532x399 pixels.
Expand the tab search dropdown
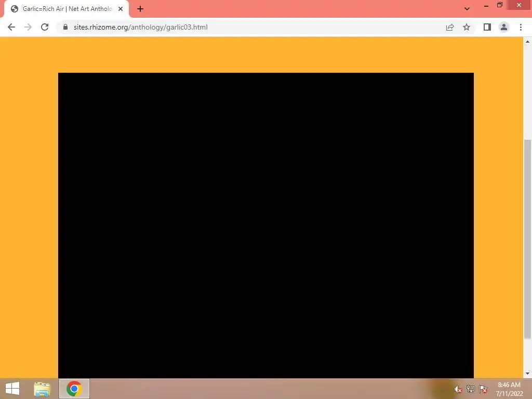point(467,9)
